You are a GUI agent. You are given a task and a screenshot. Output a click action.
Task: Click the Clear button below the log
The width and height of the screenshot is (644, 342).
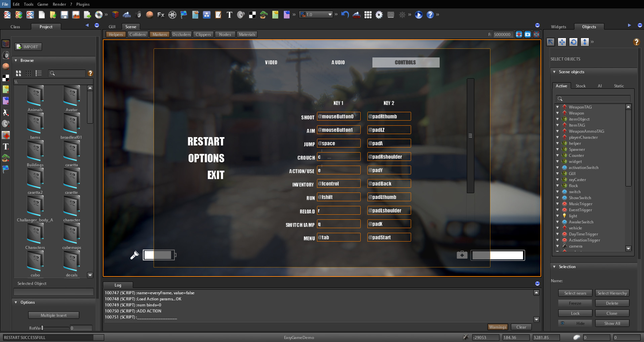[521, 327]
